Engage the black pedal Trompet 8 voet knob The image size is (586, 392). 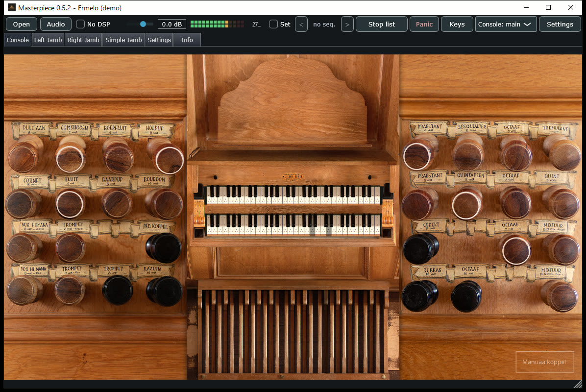coord(118,291)
